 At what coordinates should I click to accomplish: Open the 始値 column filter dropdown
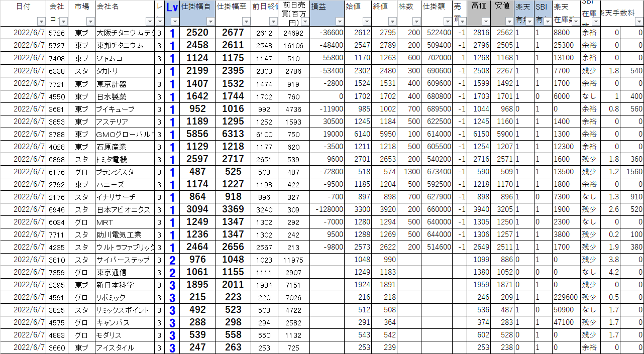point(367,22)
